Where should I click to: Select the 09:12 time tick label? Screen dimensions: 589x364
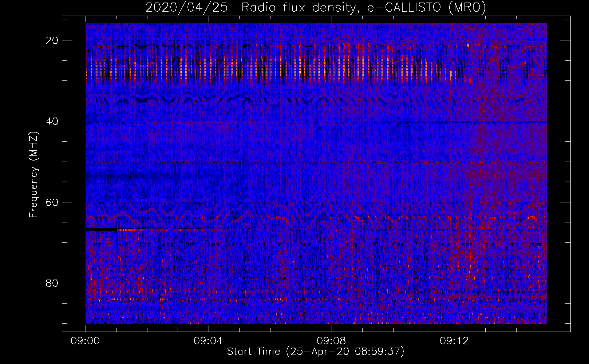(x=454, y=341)
